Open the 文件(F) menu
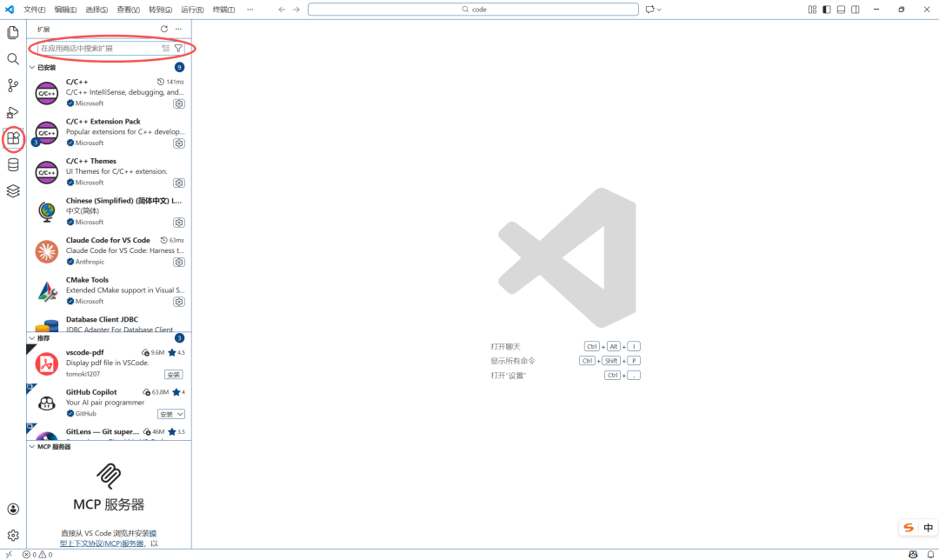 click(34, 10)
